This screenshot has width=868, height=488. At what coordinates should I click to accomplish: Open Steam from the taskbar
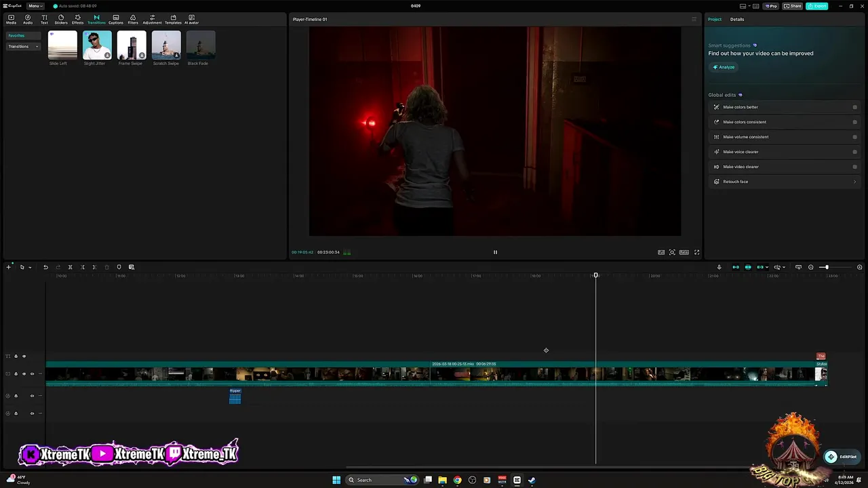coord(532,480)
